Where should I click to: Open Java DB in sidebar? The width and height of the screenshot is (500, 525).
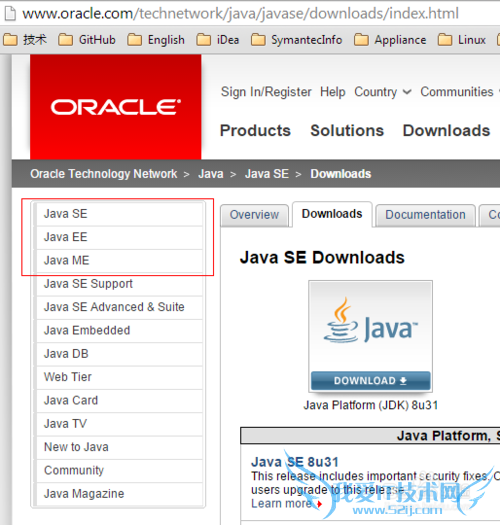click(x=119, y=354)
